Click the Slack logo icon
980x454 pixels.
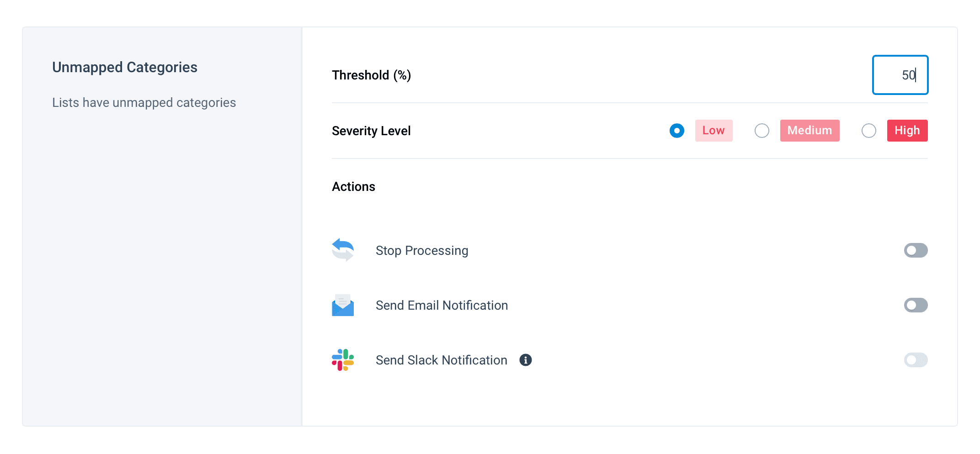click(343, 360)
